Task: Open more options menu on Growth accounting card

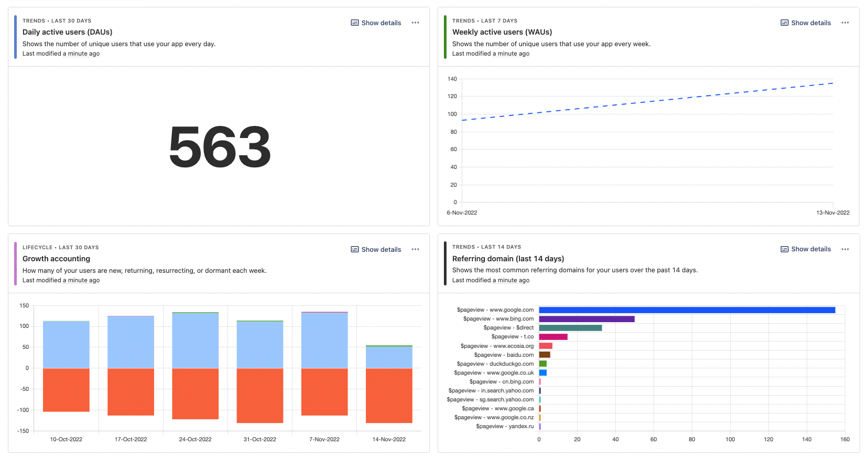Action: (x=415, y=249)
